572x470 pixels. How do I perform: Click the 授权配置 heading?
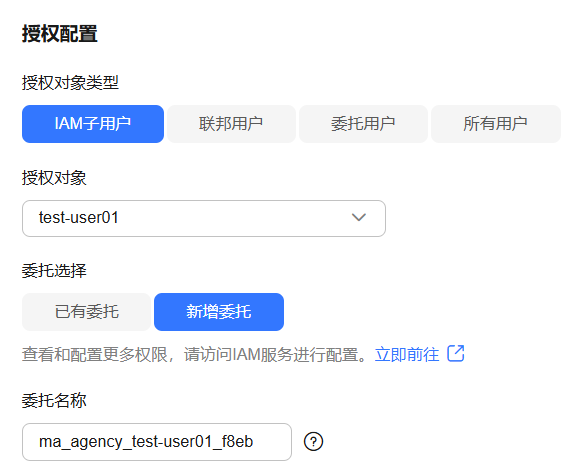click(59, 34)
